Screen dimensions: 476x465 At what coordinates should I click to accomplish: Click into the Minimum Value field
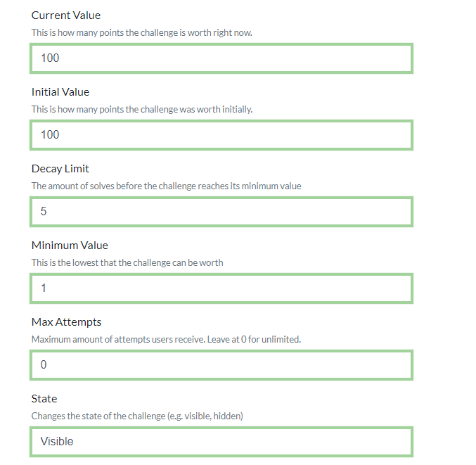point(221,288)
